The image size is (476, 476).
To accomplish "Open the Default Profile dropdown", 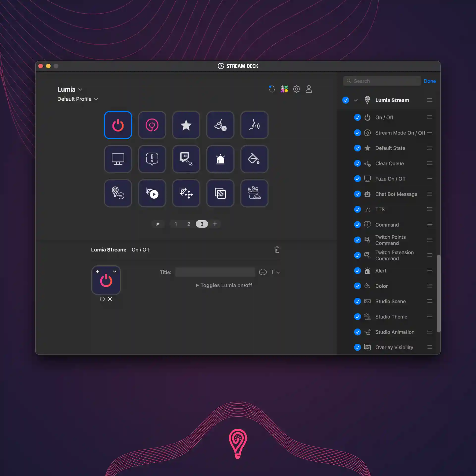I will point(78,99).
